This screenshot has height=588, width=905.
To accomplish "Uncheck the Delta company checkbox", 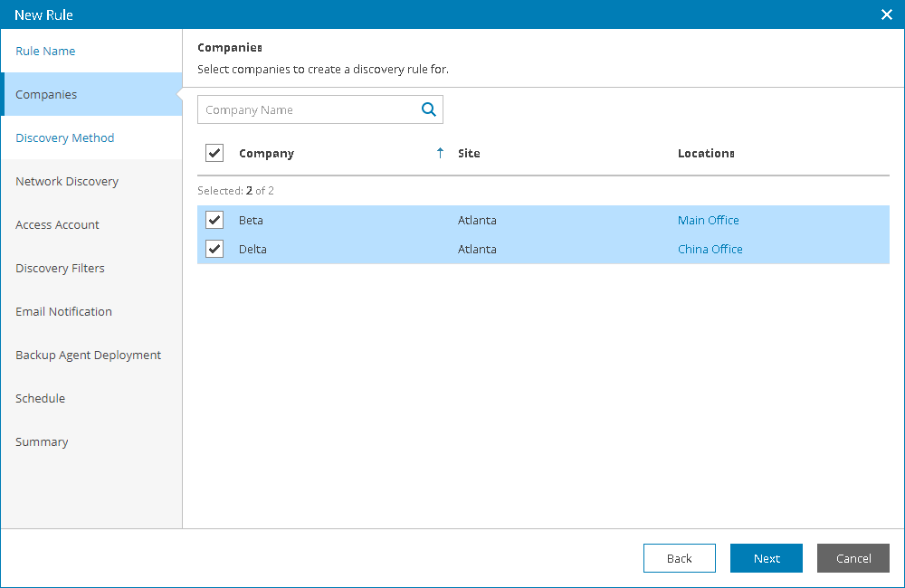I will (214, 249).
